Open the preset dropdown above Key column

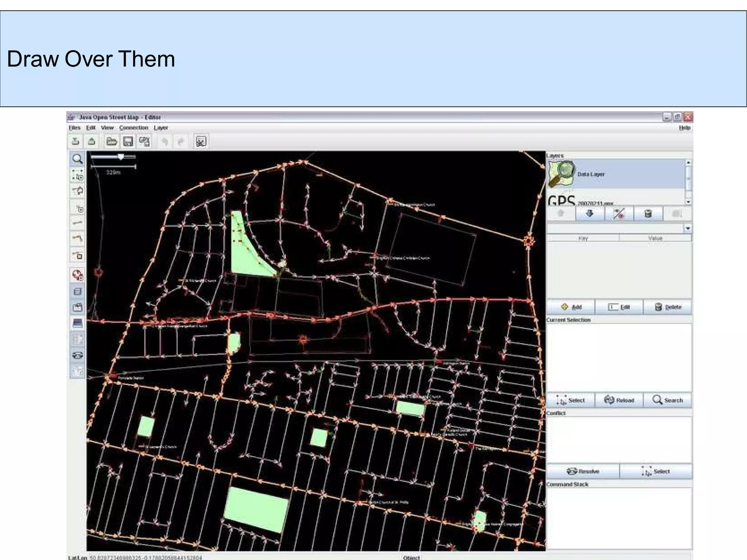[687, 228]
